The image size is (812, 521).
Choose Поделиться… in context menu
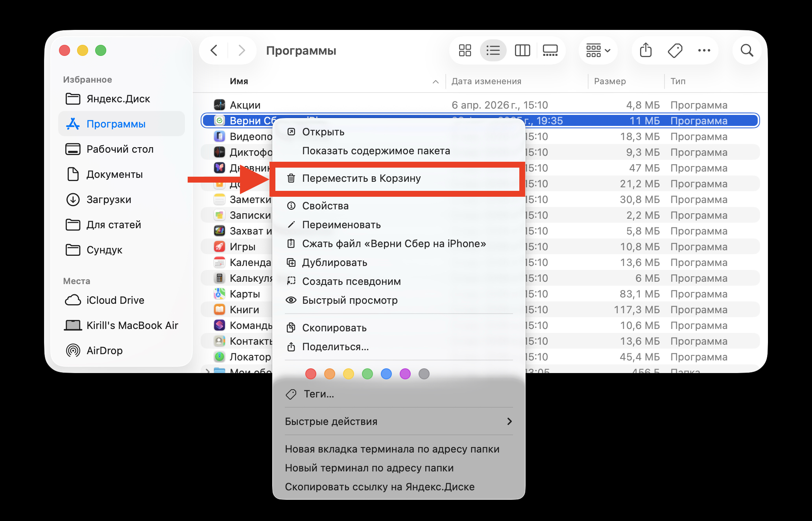pos(399,347)
